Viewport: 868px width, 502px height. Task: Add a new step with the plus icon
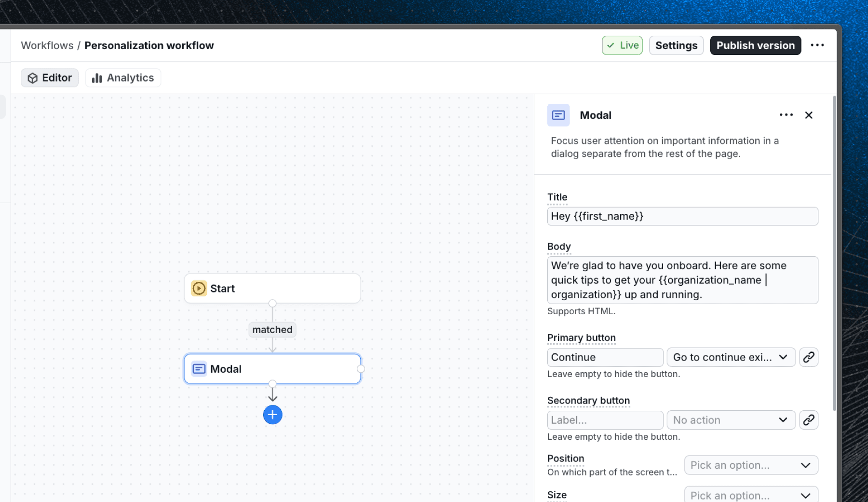[272, 415]
